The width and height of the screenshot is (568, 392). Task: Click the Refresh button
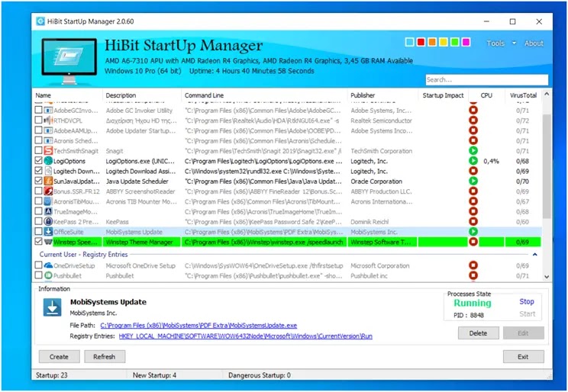(x=105, y=356)
